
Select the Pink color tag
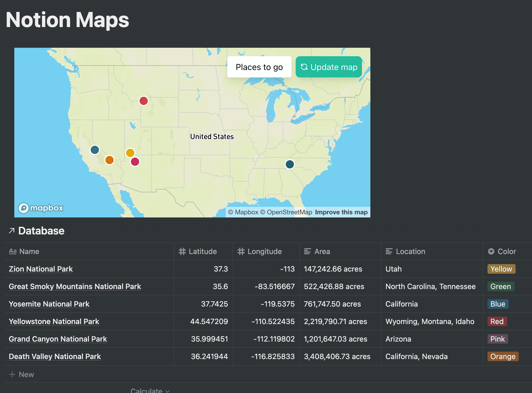pos(498,339)
